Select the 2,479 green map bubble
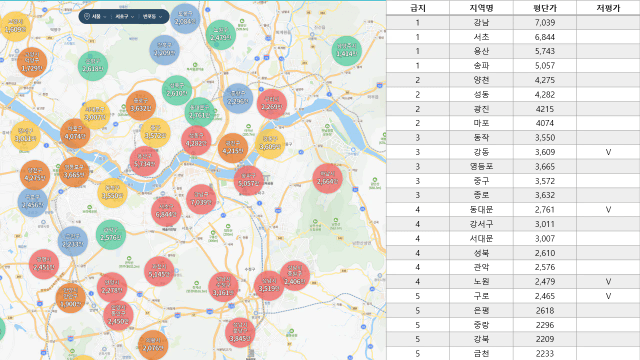The image size is (640, 360). point(221,35)
